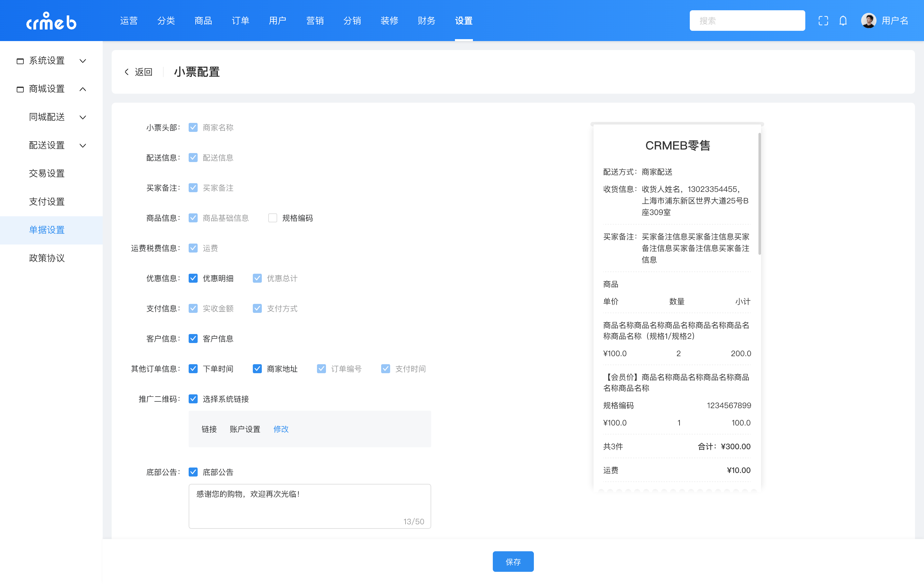The width and height of the screenshot is (924, 584).
Task: Click the 保存 button
Action: point(513,561)
